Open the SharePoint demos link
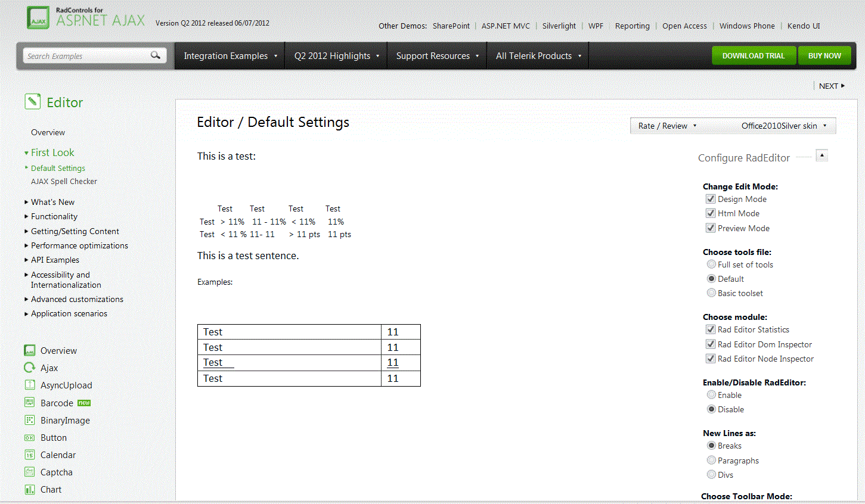 tap(451, 26)
